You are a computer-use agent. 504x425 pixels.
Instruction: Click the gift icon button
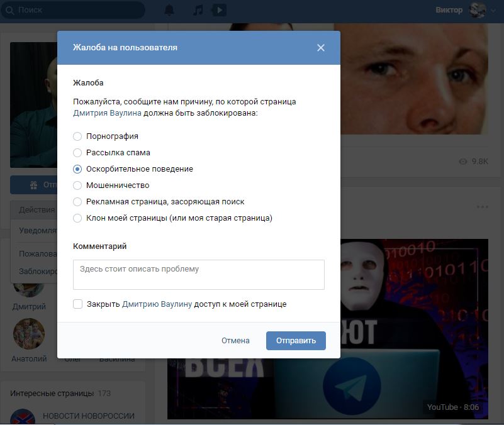coord(34,185)
